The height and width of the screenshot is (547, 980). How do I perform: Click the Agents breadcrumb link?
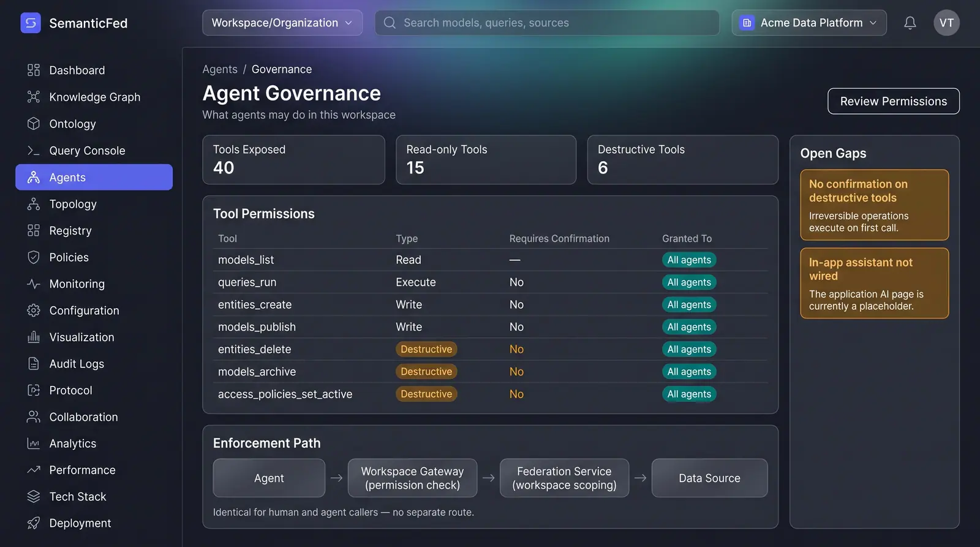coord(220,69)
